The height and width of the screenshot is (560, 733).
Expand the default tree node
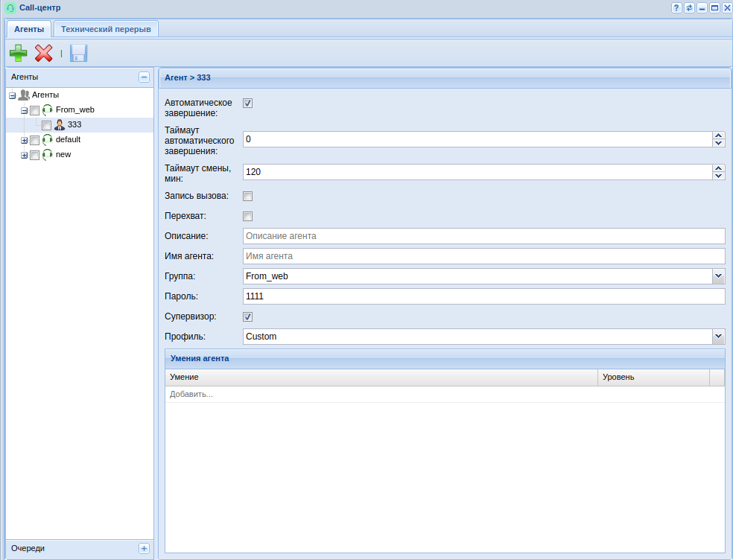[x=25, y=141]
